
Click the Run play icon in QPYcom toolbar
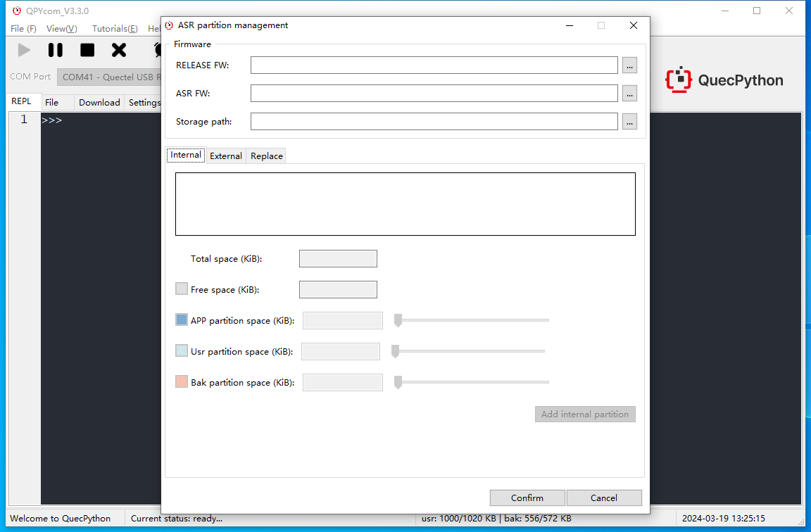(x=24, y=50)
